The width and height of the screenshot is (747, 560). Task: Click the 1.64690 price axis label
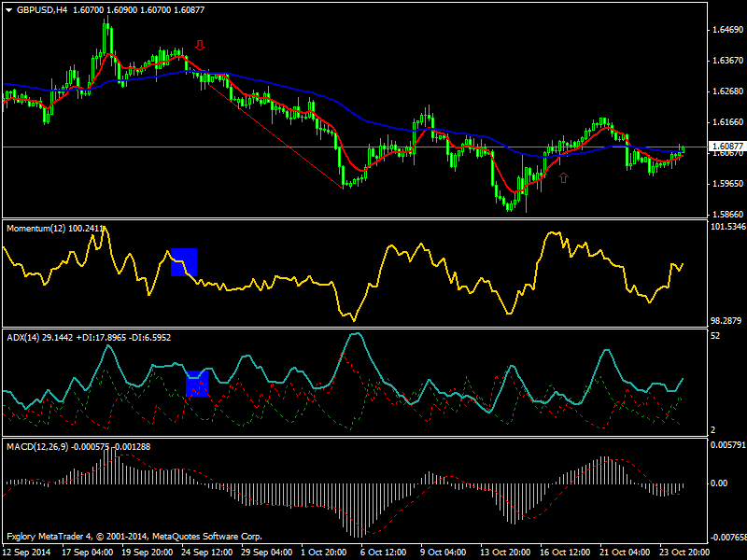(719, 30)
